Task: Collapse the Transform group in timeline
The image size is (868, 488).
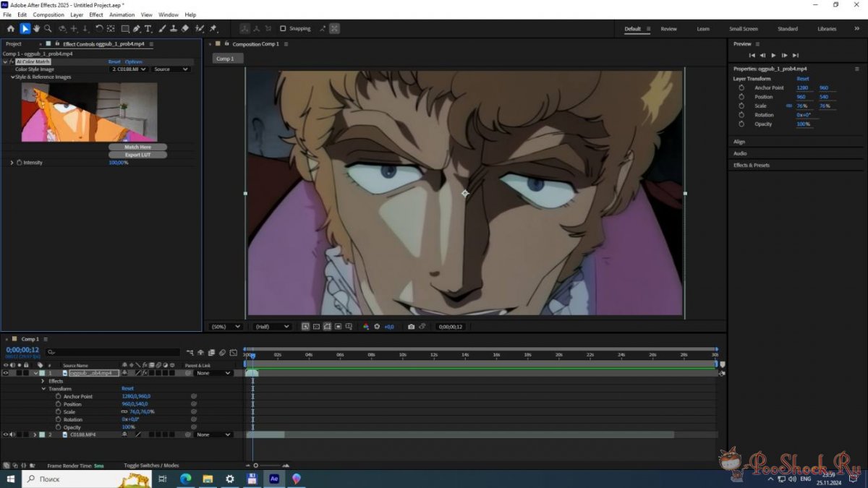Action: tap(43, 389)
